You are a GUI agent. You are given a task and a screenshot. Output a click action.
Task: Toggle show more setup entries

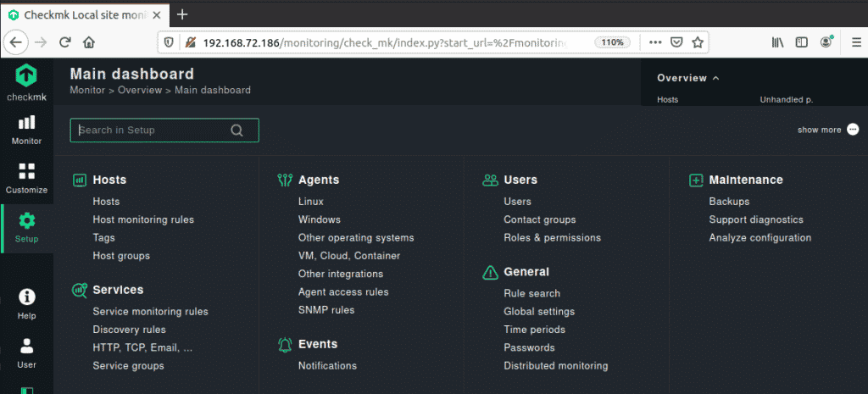853,130
